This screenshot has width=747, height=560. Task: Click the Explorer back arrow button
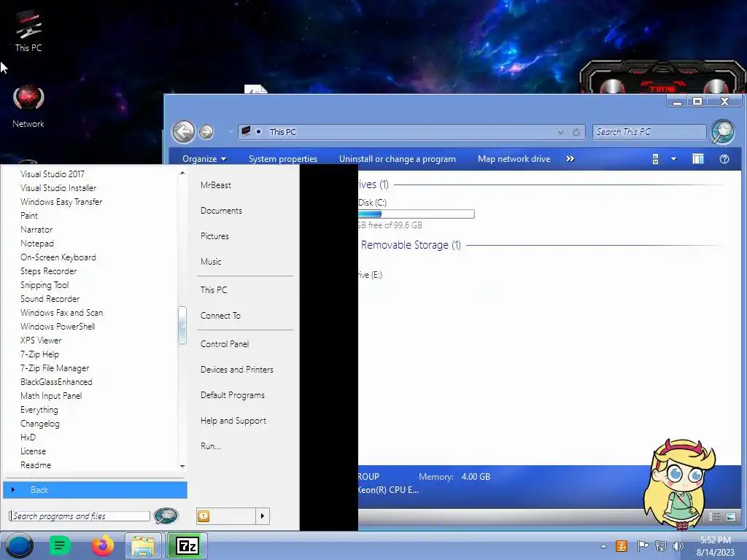pos(183,131)
